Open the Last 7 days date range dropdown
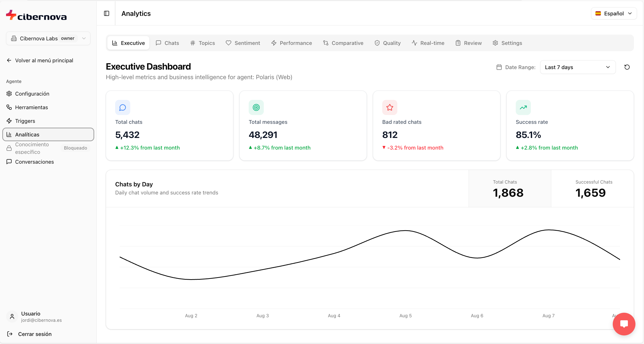The width and height of the screenshot is (644, 344). (577, 67)
